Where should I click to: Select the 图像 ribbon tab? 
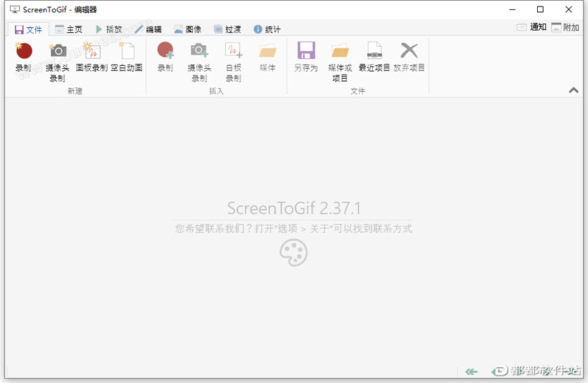pos(188,29)
